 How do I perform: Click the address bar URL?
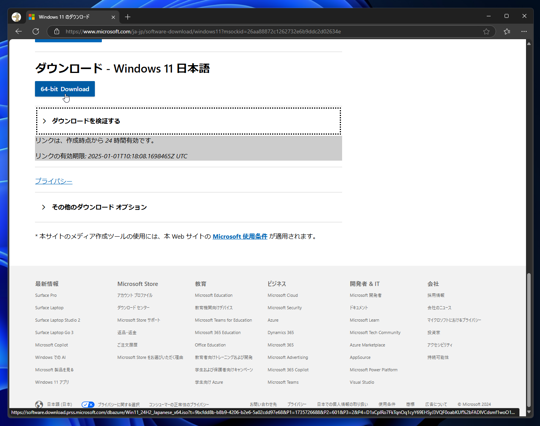pyautogui.click(x=203, y=31)
